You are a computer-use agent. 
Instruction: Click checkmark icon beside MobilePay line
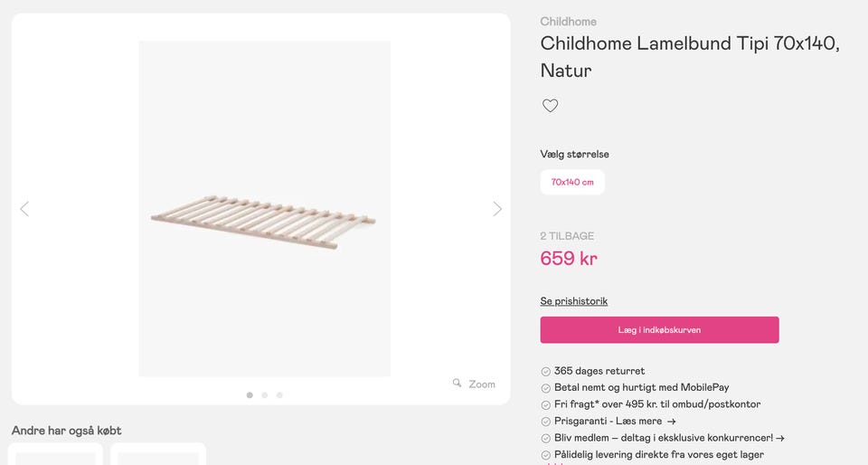[x=546, y=388]
